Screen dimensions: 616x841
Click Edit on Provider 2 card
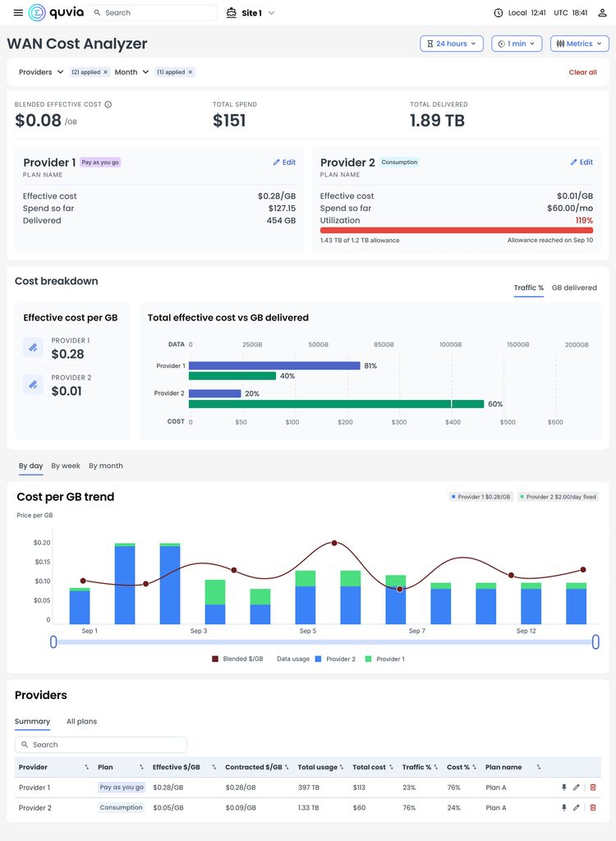pos(582,162)
